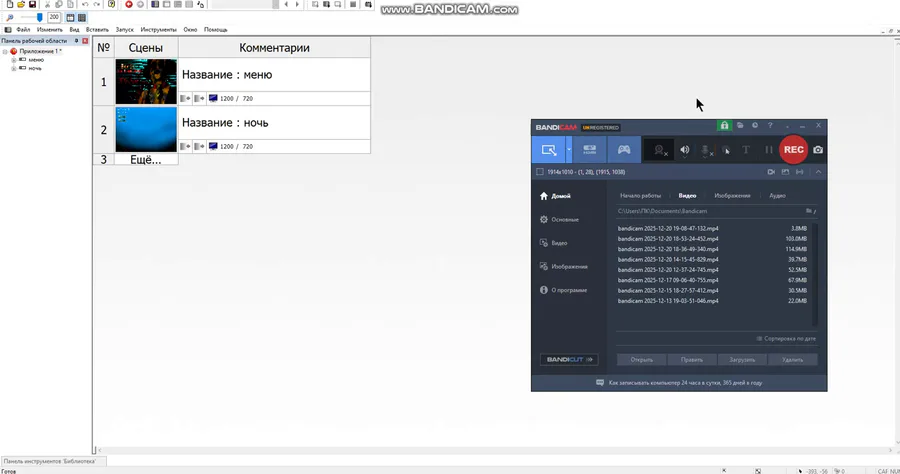This screenshot has width=900, height=474.
Task: Open Основные settings in Bandicam sidebar
Action: point(559,220)
